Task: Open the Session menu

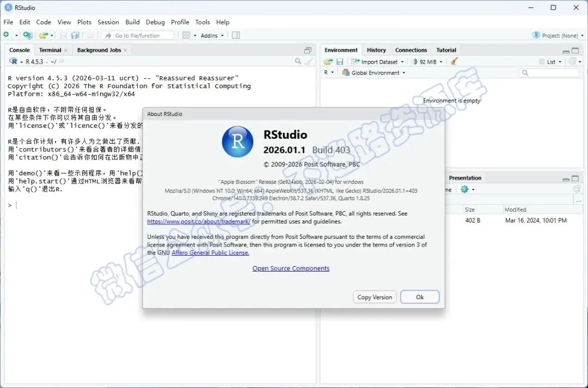Action: coord(108,22)
